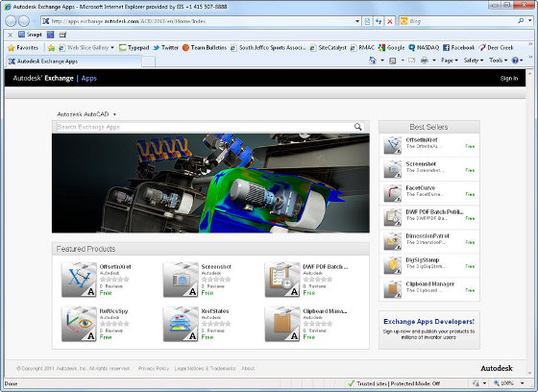Expand the Safety menu dropdown
The width and height of the screenshot is (538, 392).
coord(473,61)
